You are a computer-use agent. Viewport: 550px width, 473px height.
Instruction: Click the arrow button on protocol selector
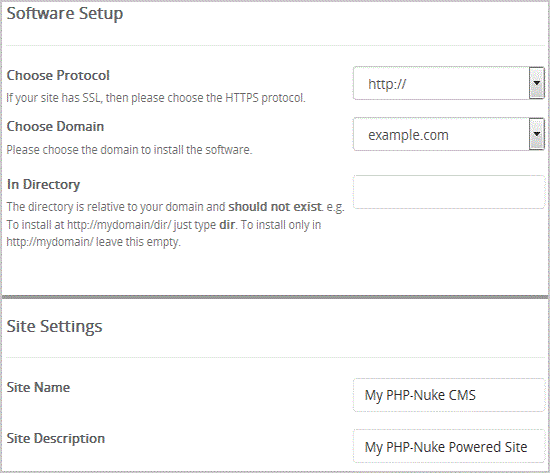tap(537, 84)
